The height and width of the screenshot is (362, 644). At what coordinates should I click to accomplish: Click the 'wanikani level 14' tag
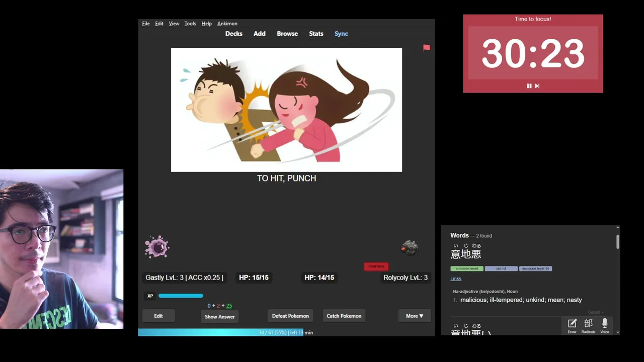(x=535, y=268)
